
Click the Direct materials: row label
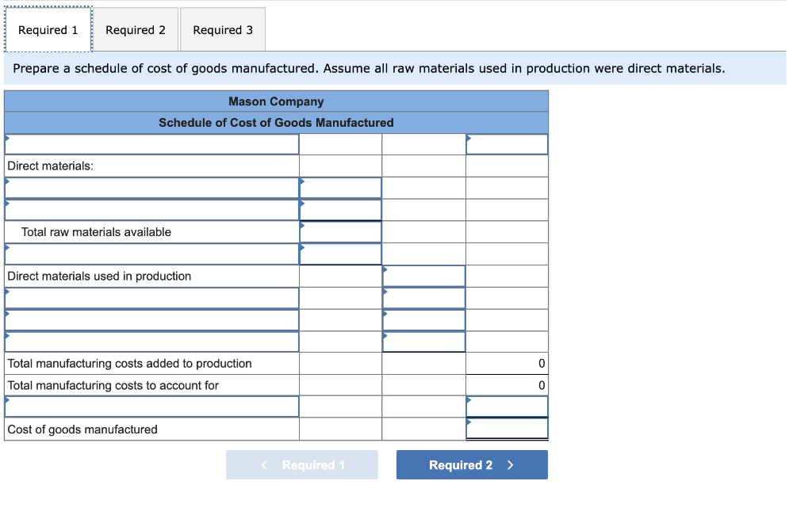(50, 166)
